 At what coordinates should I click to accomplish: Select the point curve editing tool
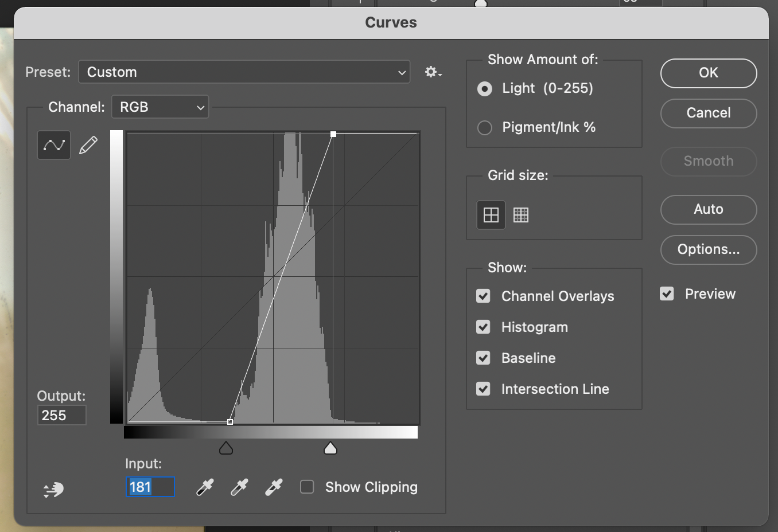(x=53, y=144)
